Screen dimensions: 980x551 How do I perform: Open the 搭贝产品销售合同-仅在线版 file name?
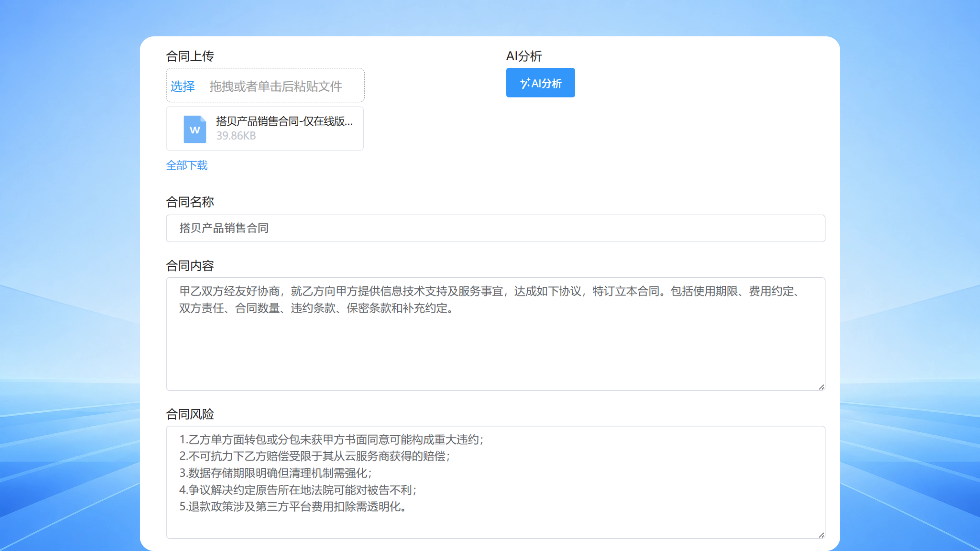click(284, 121)
